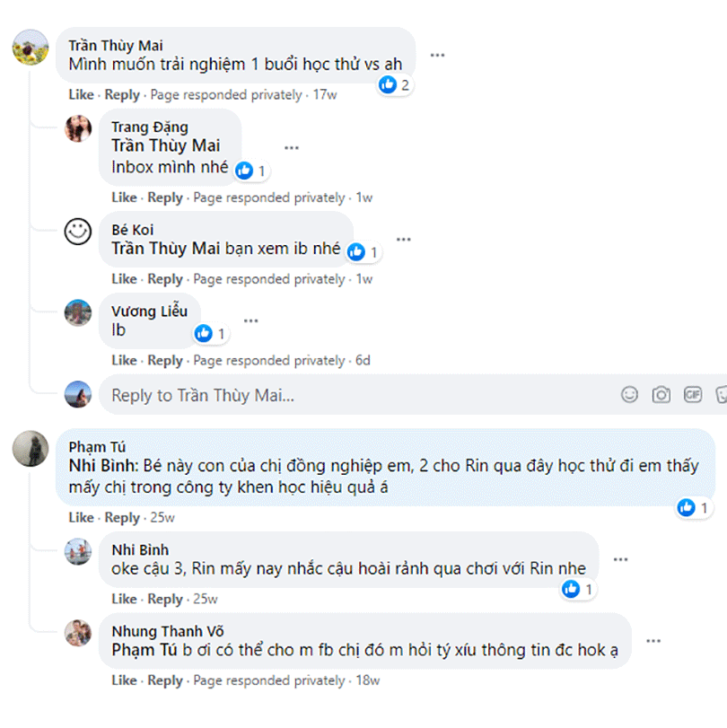
Task: Click Reply under Phạm Tú's comment
Action: coord(122,518)
